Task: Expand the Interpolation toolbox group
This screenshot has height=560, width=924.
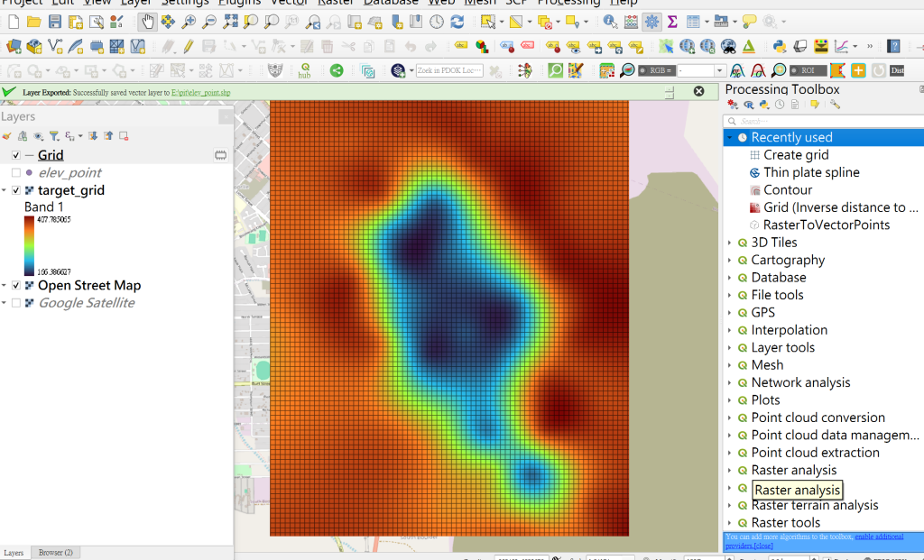Action: (x=729, y=330)
